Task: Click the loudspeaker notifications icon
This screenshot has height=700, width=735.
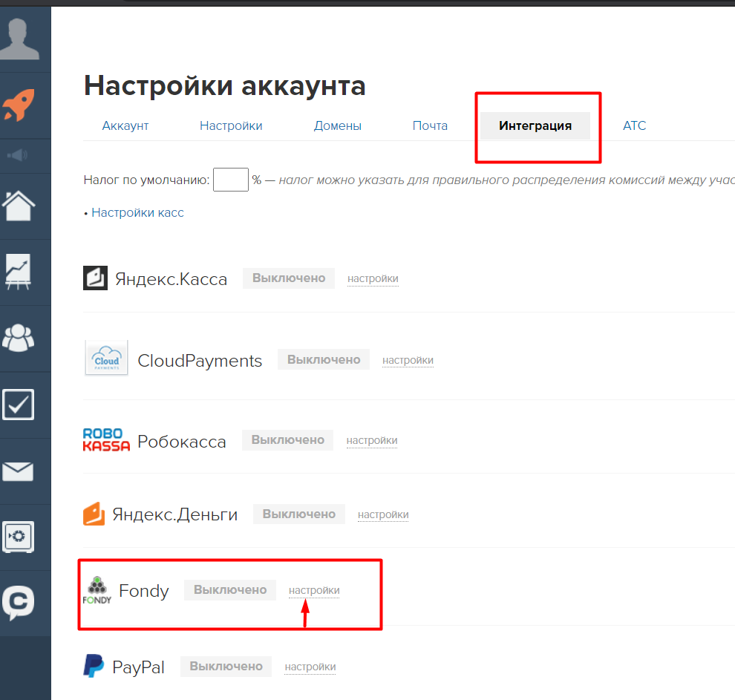Action: [18, 155]
